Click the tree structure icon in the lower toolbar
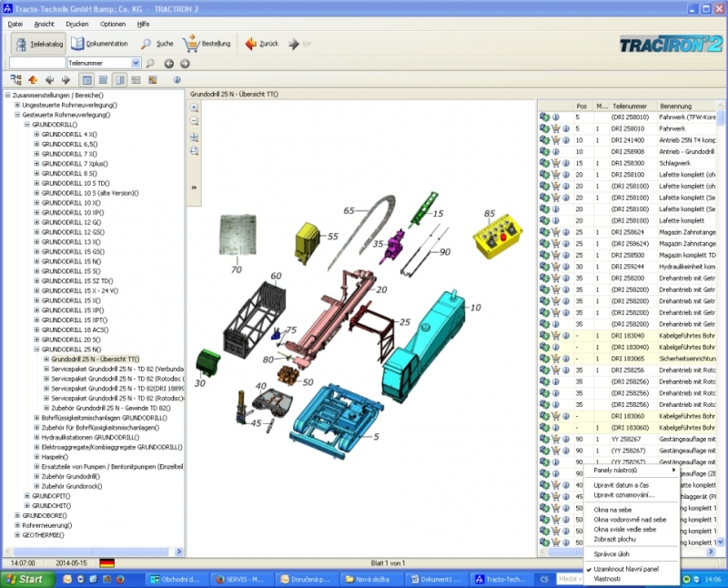This screenshot has width=728, height=588. coord(15,80)
